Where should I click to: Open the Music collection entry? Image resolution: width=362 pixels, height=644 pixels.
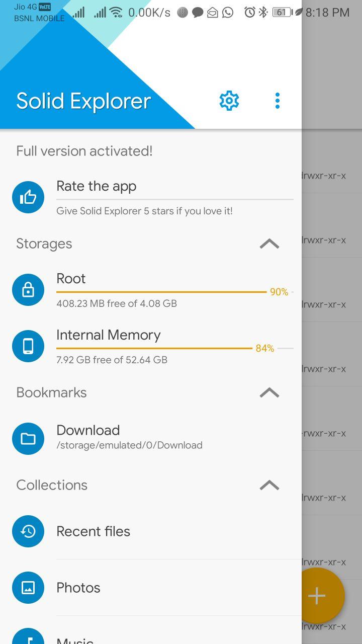pos(75,640)
